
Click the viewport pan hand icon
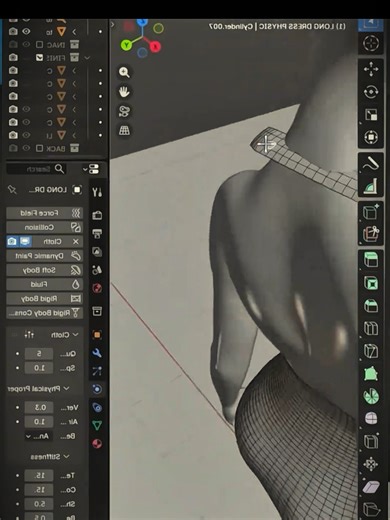[124, 92]
